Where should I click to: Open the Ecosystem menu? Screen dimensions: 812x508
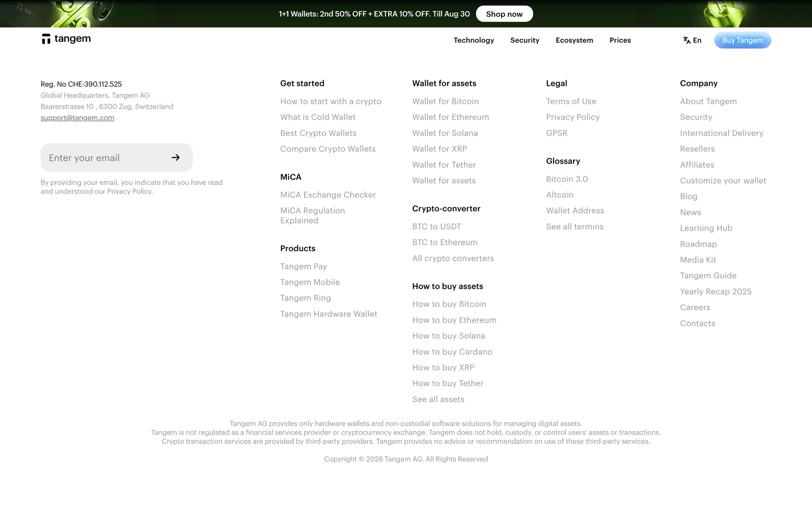click(574, 40)
